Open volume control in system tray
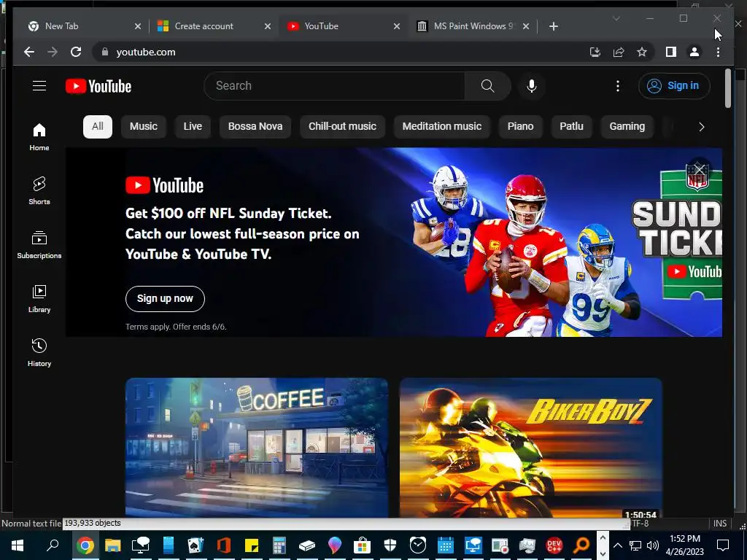Viewport: 747px width, 560px height. (653, 545)
